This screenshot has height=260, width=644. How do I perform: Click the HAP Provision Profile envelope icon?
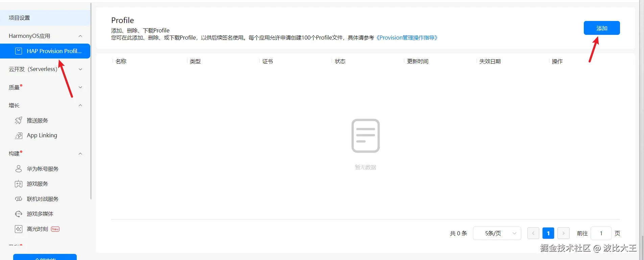coord(19,51)
